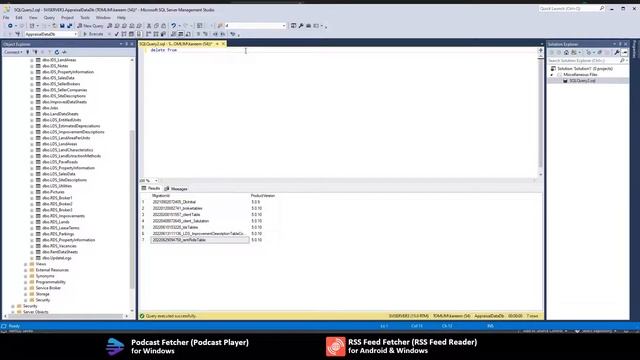
Task: Switch to the Results tab
Action: (x=151, y=189)
